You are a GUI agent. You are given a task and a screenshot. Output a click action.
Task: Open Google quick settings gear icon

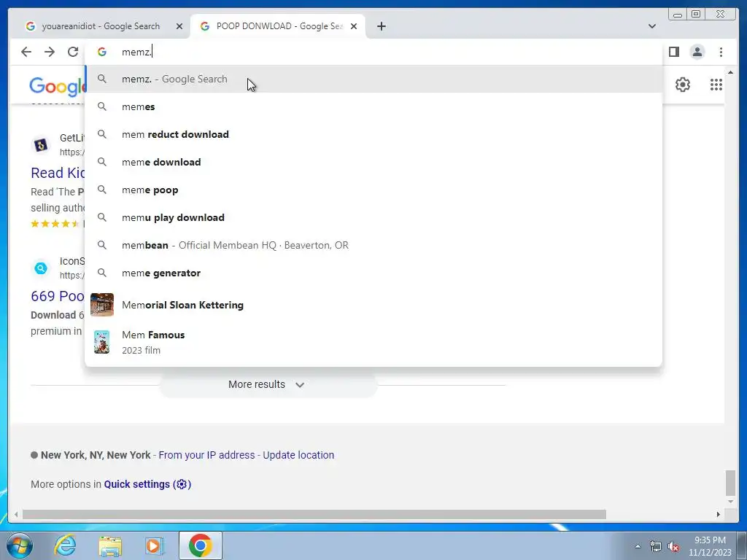pos(682,85)
